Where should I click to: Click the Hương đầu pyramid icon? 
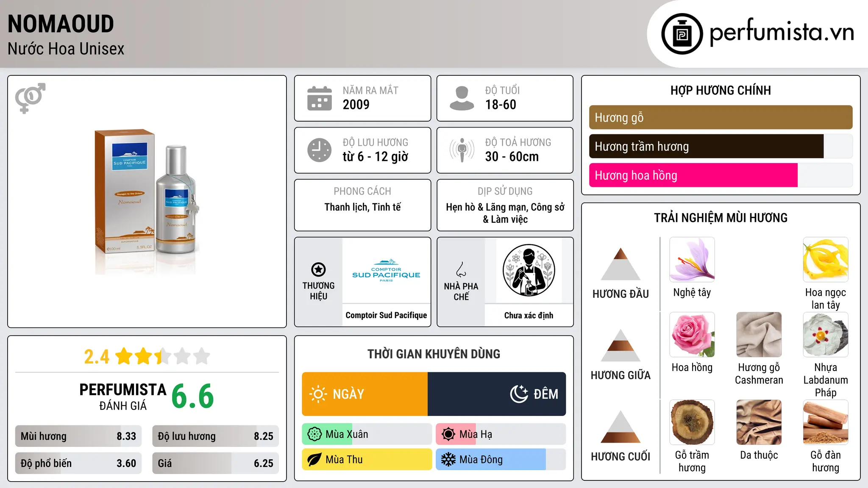pyautogui.click(x=620, y=263)
